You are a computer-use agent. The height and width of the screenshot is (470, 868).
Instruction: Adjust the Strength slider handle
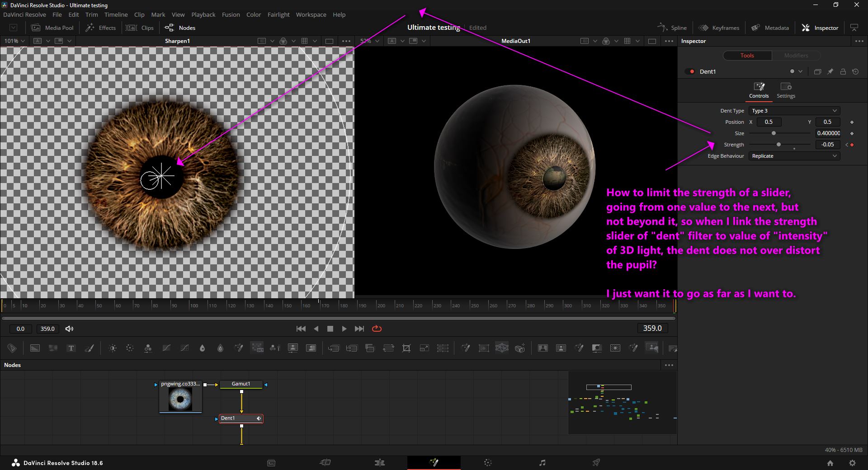[x=778, y=145]
